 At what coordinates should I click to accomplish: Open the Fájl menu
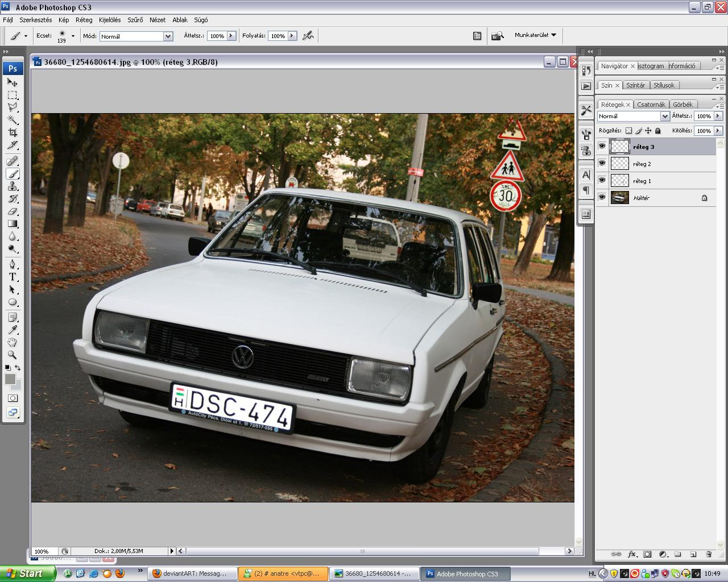8,20
